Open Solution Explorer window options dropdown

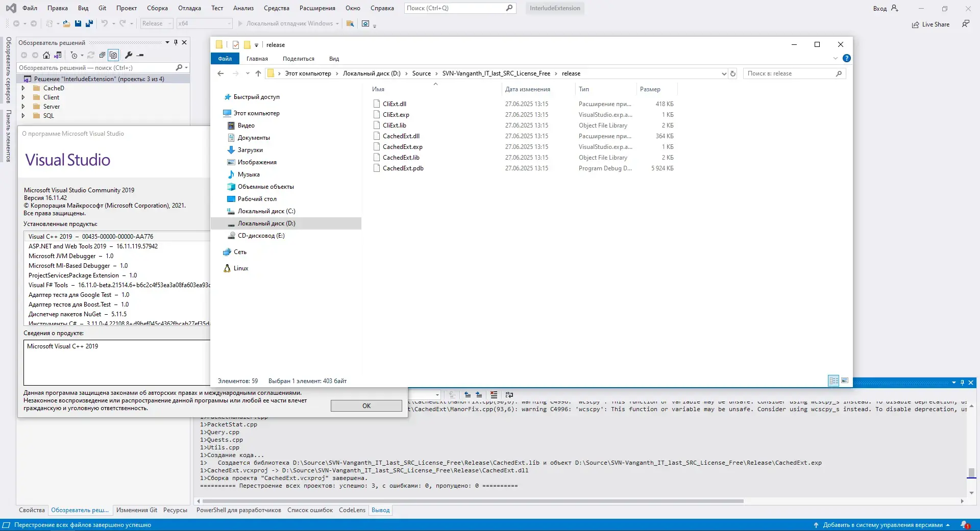click(167, 42)
